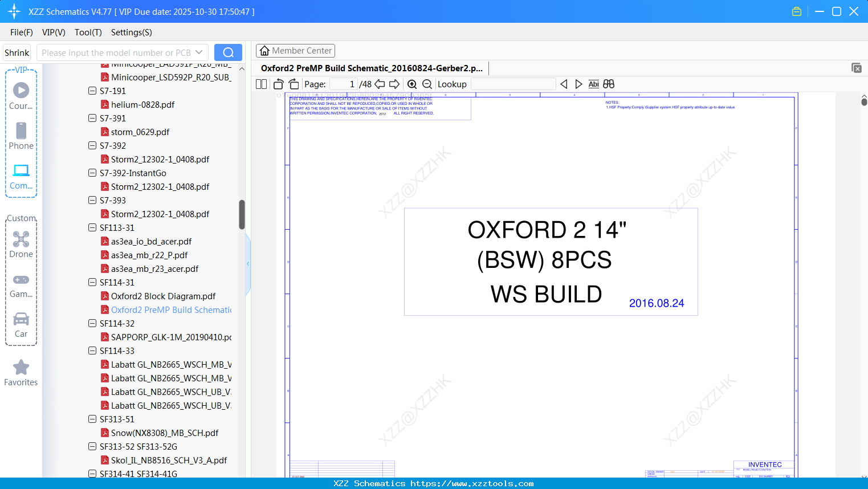Collapse the SF114-32 tree node

(x=92, y=323)
